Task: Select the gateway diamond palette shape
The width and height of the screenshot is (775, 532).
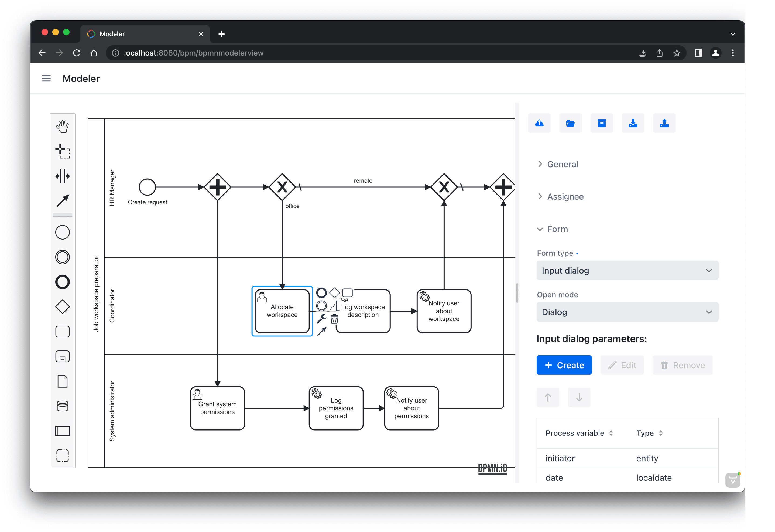Action: (62, 307)
